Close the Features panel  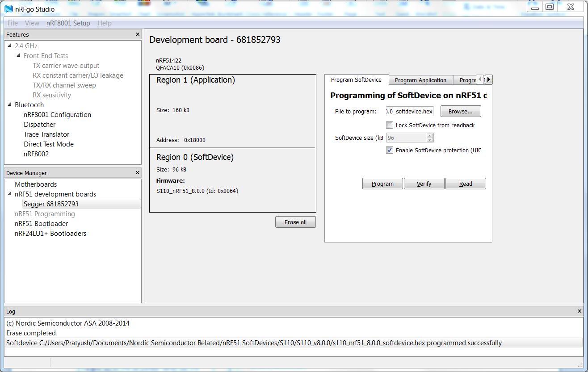pyautogui.click(x=138, y=34)
